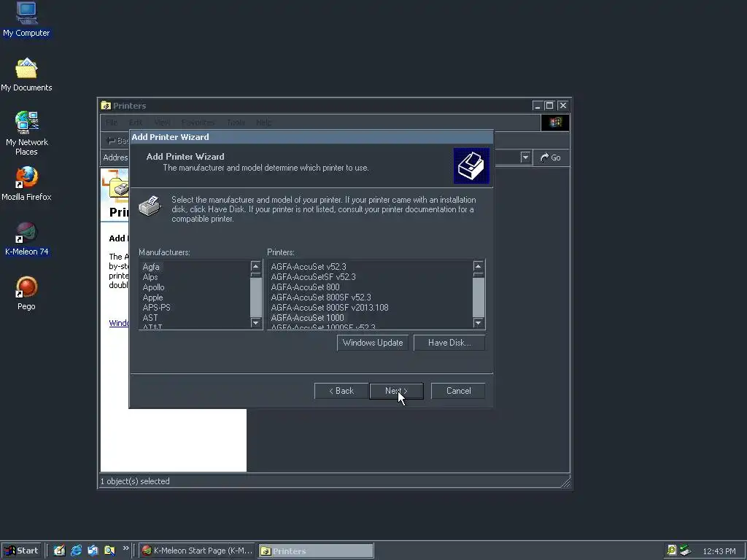Click the green magnifier system tray icon

tap(671, 551)
